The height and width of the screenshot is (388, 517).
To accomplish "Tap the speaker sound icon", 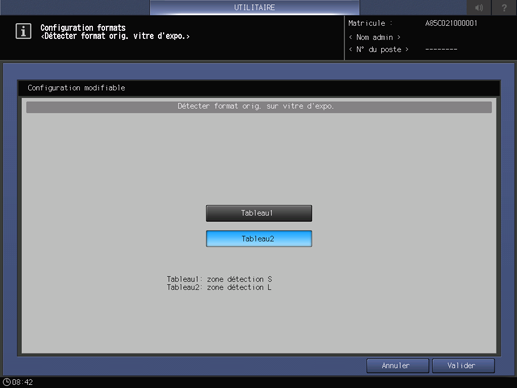I will (479, 7).
